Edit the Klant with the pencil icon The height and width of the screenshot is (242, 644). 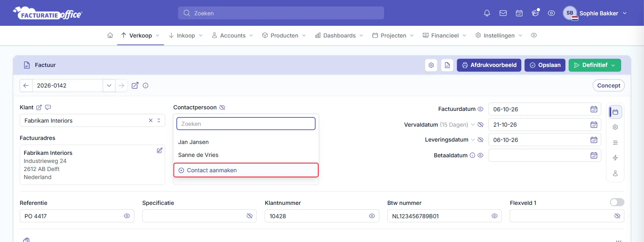(x=39, y=107)
